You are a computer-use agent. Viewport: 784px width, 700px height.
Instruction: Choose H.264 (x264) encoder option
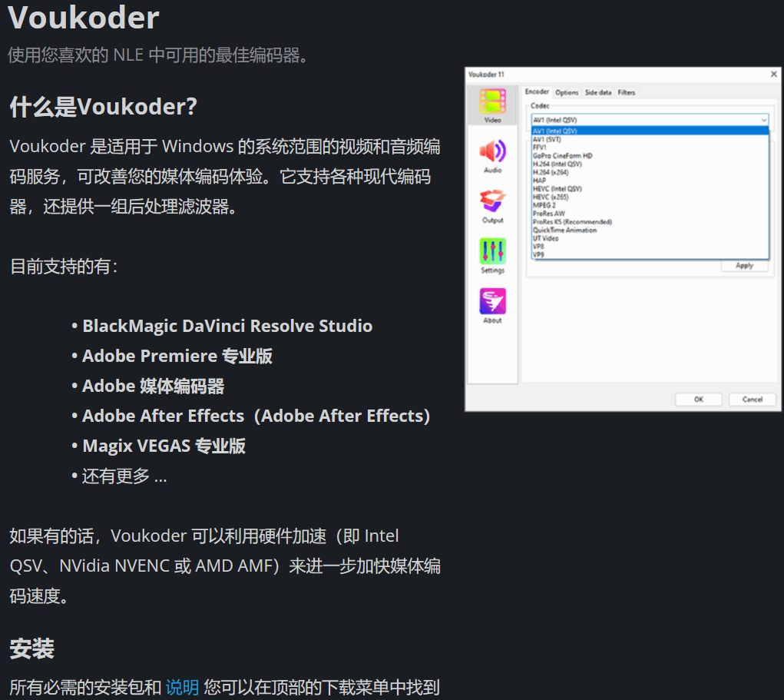point(551,172)
